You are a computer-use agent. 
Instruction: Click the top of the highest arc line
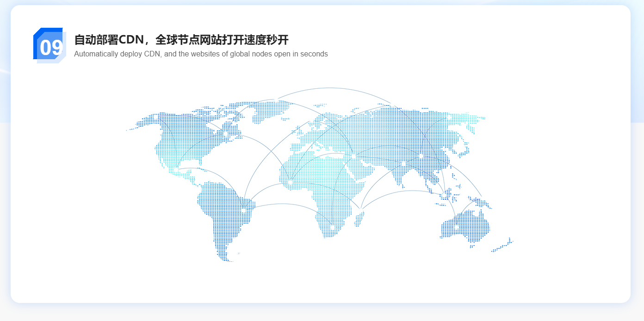click(329, 87)
